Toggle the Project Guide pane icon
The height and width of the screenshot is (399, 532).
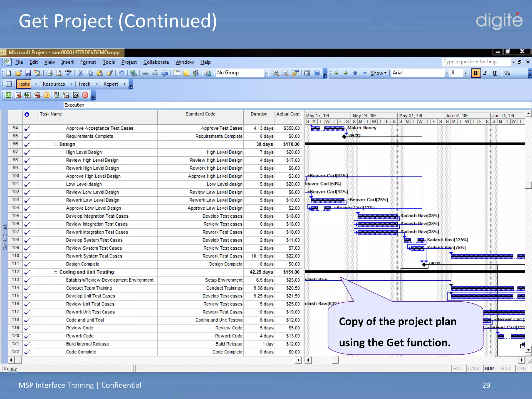point(9,84)
